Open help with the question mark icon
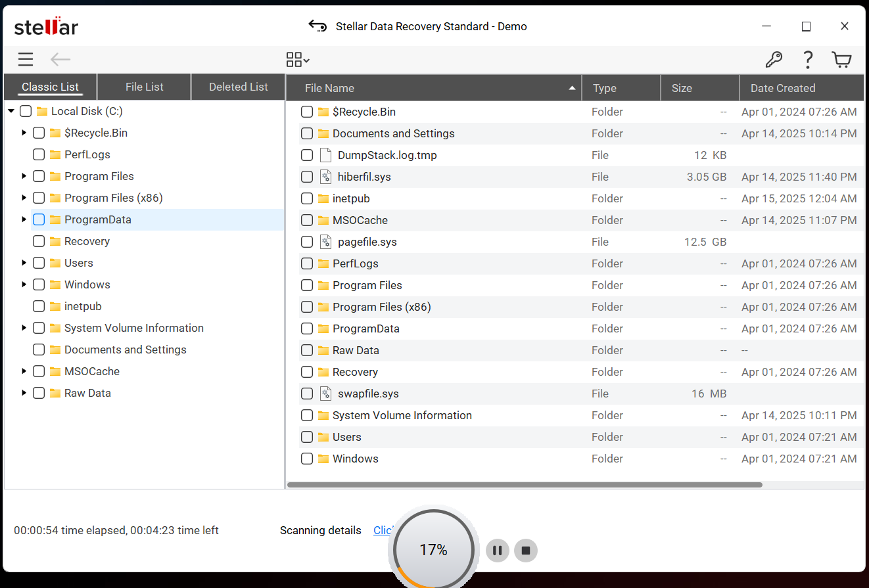This screenshot has width=869, height=588. click(808, 60)
